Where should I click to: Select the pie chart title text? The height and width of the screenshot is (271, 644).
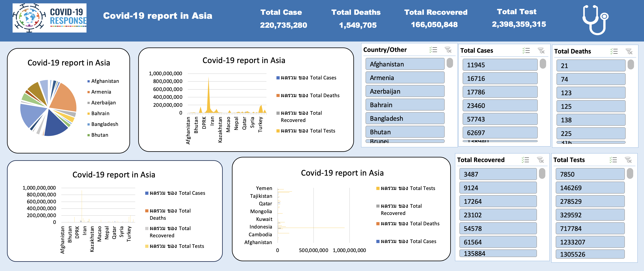tap(69, 63)
